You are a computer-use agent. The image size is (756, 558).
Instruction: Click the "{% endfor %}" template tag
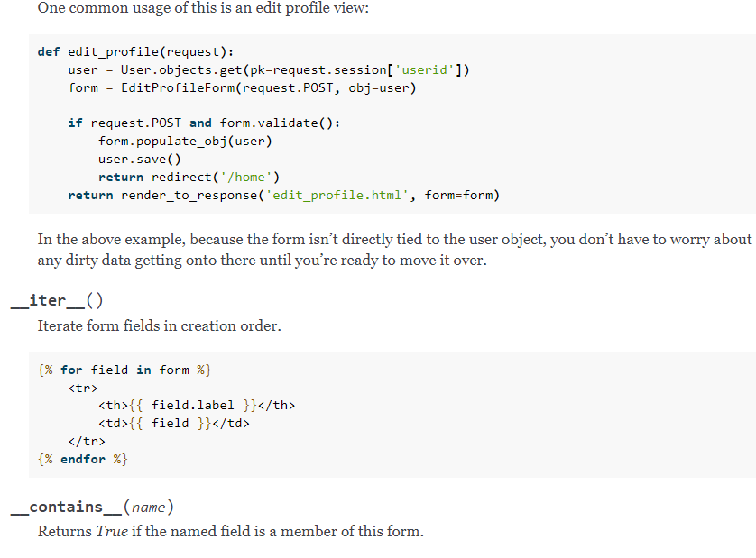[82, 459]
